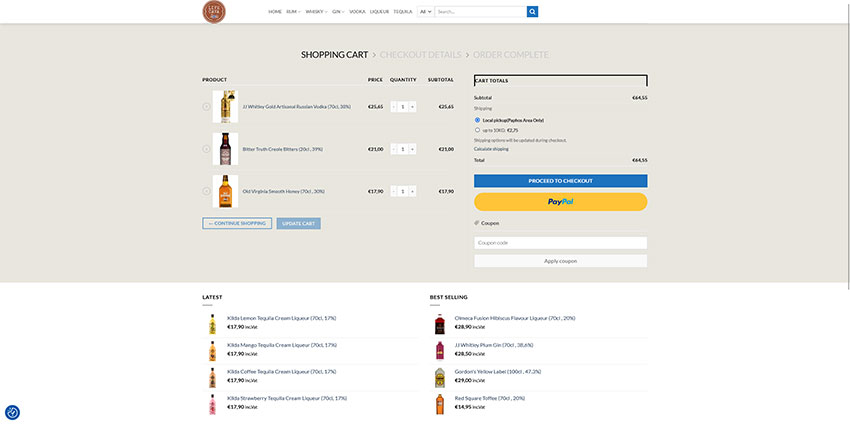Open the TEQUILA menu item
The width and height of the screenshot is (850, 425).
tap(402, 12)
